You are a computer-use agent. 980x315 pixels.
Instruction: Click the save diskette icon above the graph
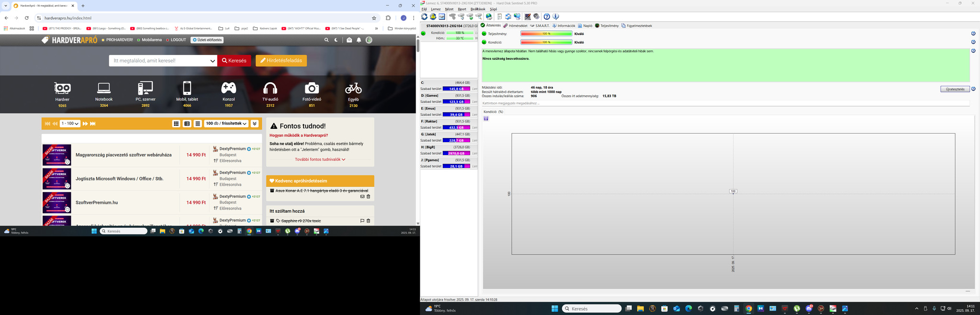486,119
